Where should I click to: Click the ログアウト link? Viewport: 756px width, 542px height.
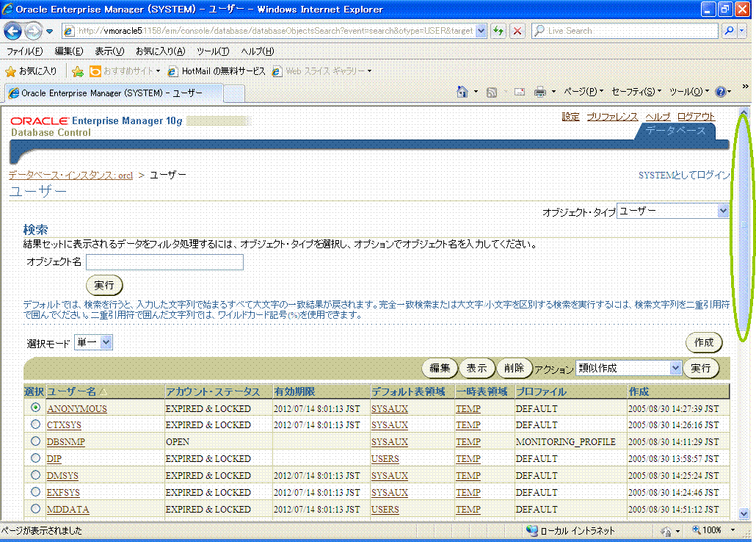tap(696, 117)
